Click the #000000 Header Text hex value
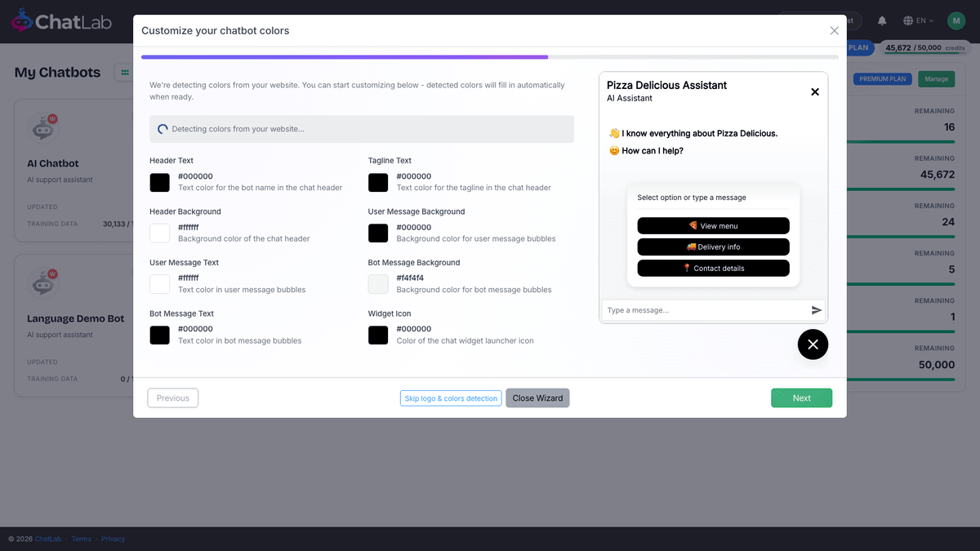The image size is (980, 551). (195, 176)
